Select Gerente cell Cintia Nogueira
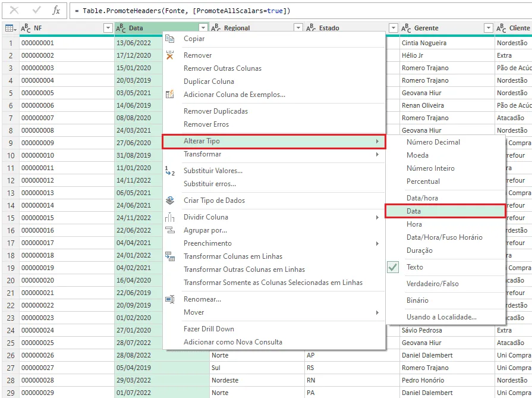The image size is (532, 398). (x=447, y=43)
